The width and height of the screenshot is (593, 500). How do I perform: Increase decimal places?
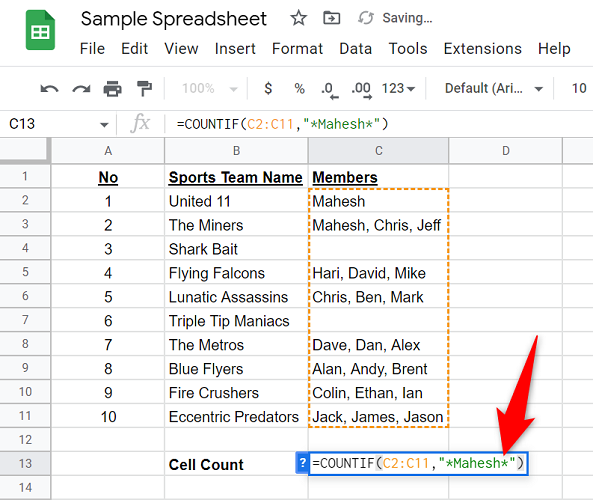(x=362, y=90)
